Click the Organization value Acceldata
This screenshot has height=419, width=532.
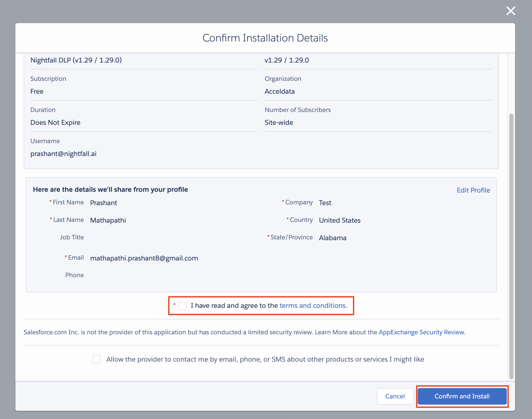click(x=280, y=91)
